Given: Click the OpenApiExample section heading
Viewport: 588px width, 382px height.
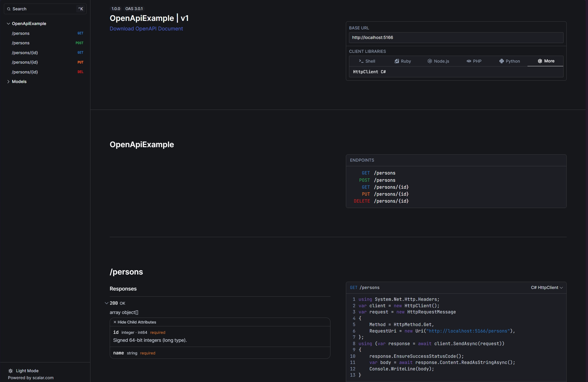Looking at the screenshot, I should 142,145.
